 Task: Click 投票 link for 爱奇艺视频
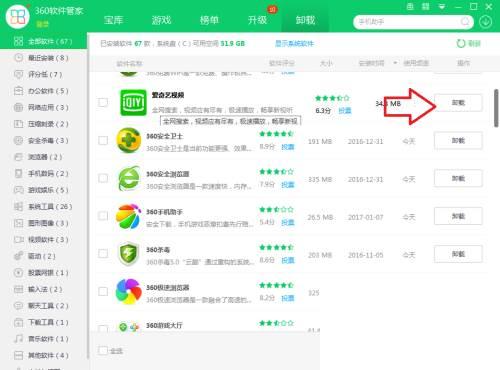345,110
